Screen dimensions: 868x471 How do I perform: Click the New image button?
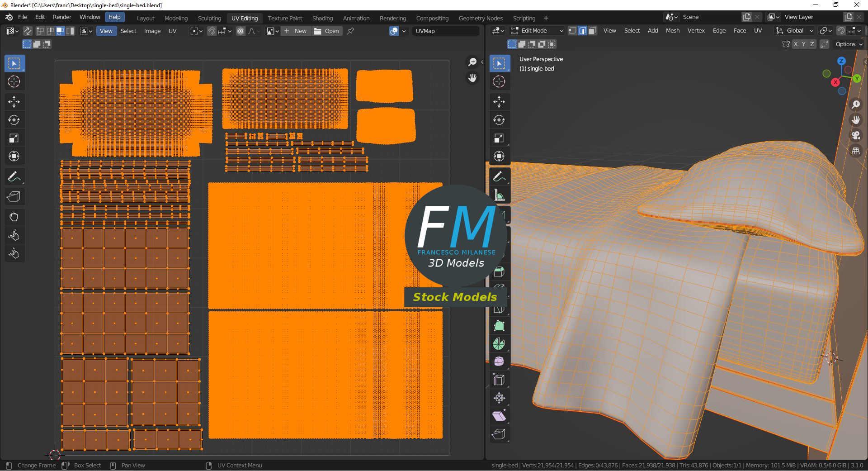pos(295,31)
